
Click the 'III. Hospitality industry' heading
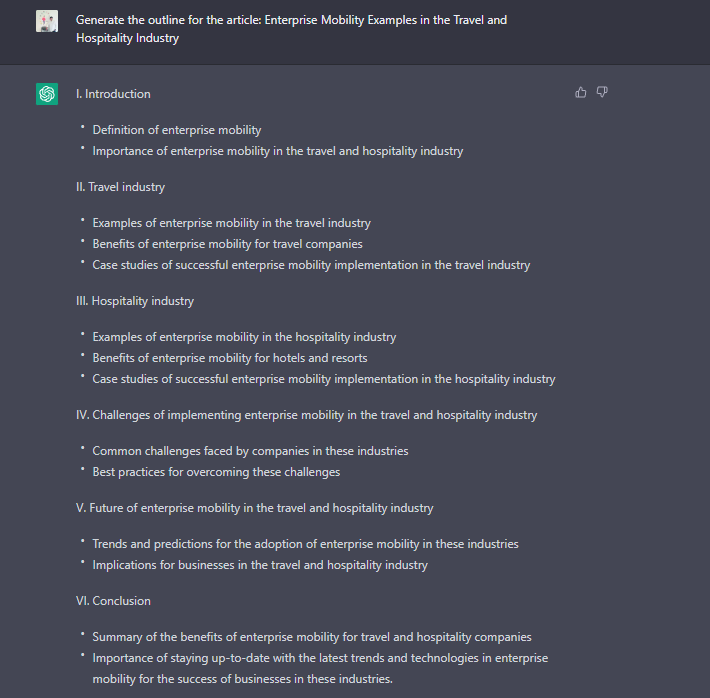135,301
